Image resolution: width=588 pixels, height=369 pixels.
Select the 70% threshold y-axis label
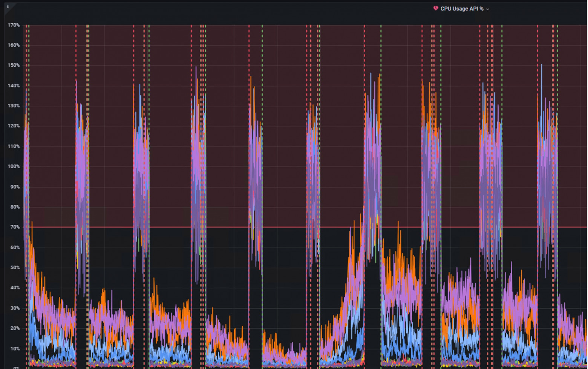coord(15,227)
